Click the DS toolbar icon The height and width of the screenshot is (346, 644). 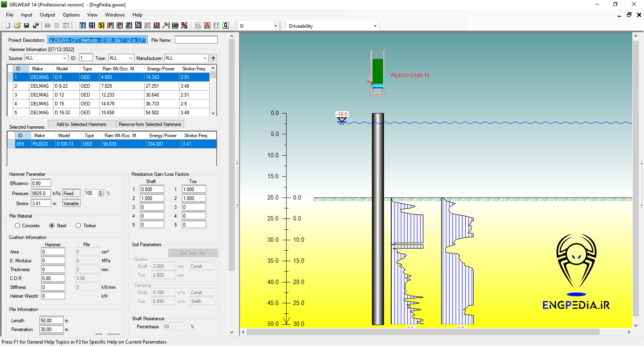[138, 25]
